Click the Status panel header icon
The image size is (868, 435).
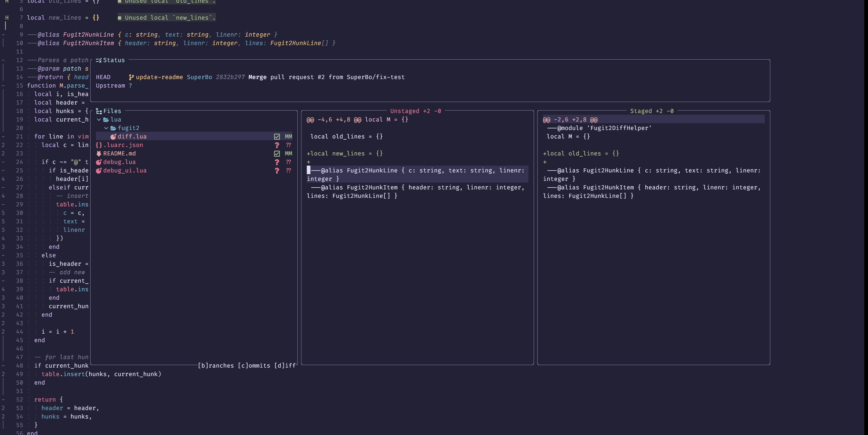(98, 60)
